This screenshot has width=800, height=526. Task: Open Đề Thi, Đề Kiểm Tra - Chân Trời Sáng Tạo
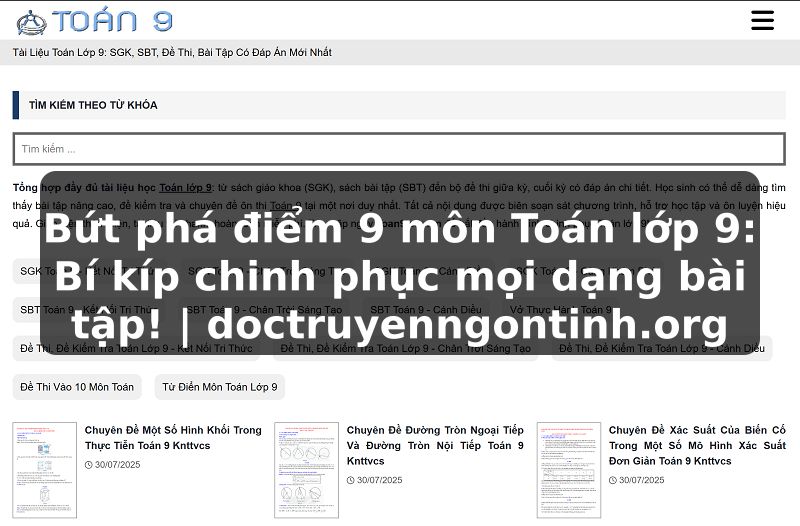point(406,348)
